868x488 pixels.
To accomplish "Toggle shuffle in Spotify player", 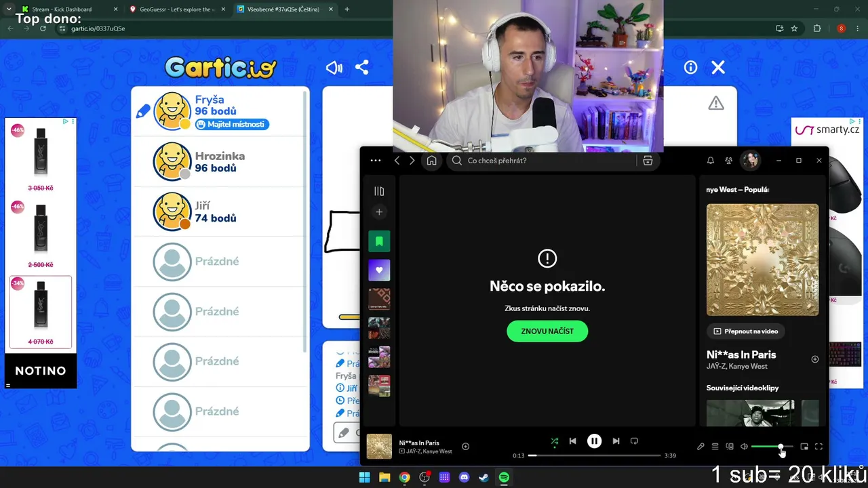I will click(x=554, y=441).
